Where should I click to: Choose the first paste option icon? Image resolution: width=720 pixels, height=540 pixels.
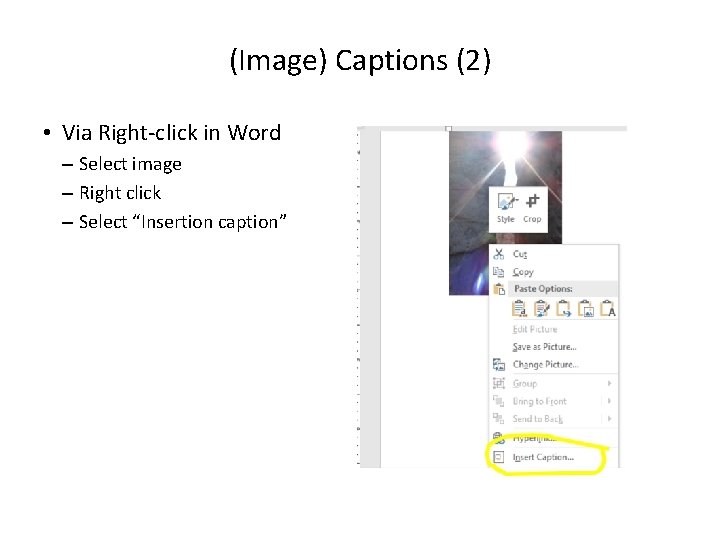[x=519, y=309]
